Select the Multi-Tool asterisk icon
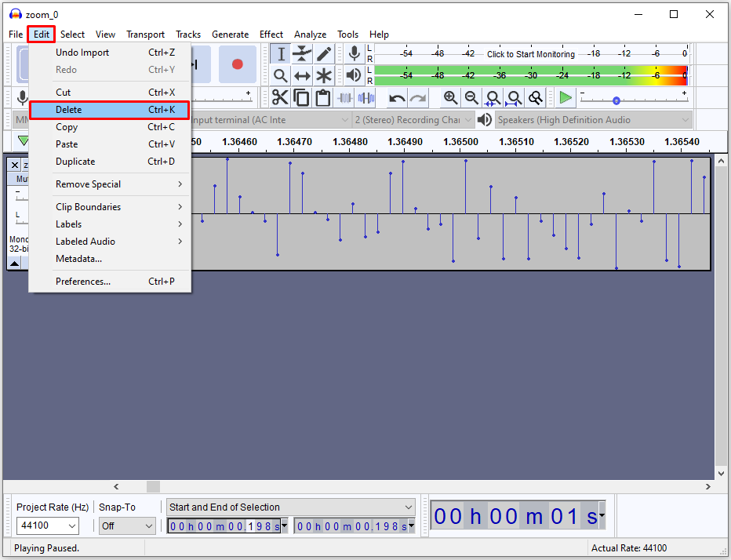 [324, 75]
